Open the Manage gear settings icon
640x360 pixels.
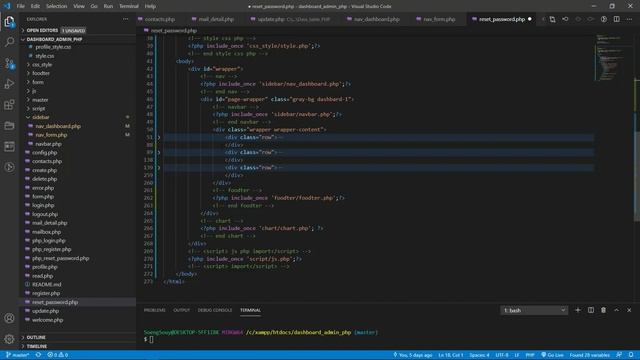pos(9,338)
